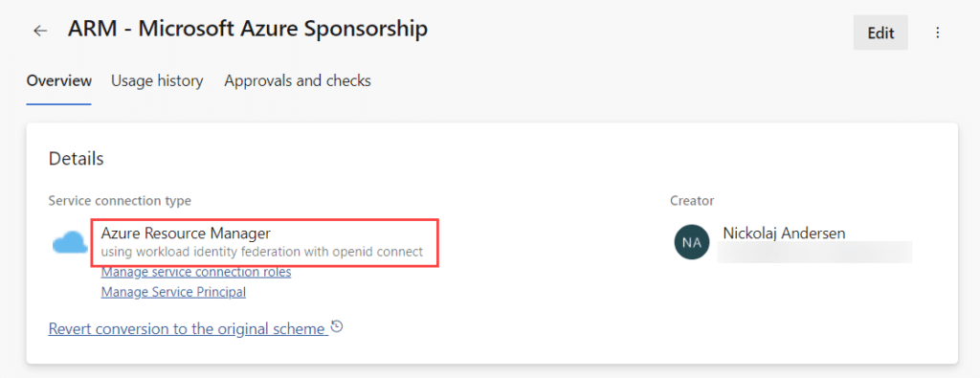Screen dimensions: 980x378
Task: Open the Approvals and checks tab
Action: (x=298, y=80)
